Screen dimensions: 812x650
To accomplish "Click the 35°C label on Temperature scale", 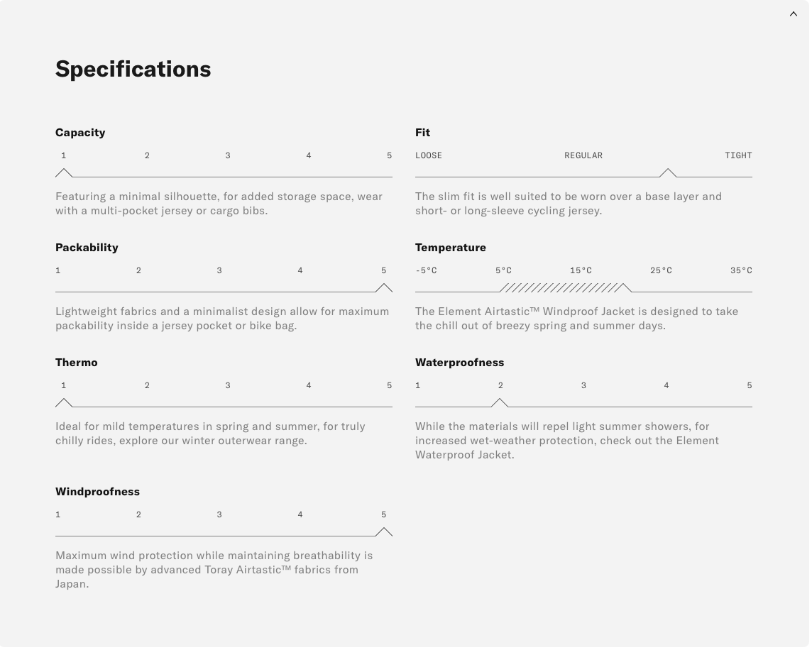I will coord(741,270).
